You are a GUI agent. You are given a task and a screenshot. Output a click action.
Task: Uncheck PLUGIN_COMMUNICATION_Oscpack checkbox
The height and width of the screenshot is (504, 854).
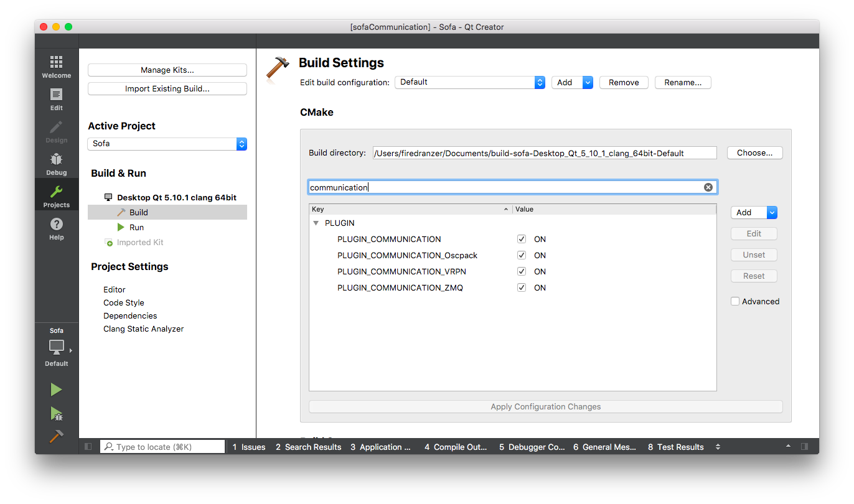pos(522,255)
